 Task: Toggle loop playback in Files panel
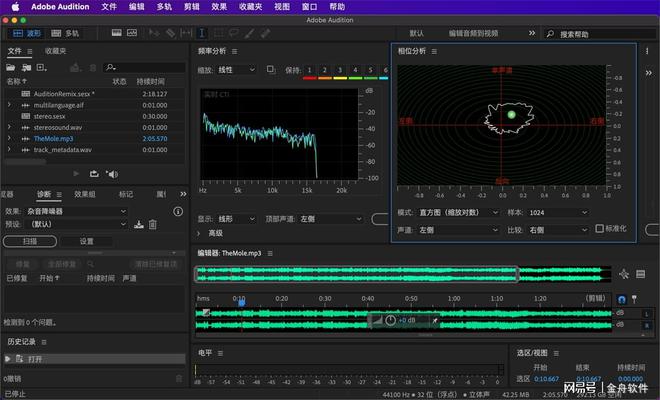[x=94, y=173]
